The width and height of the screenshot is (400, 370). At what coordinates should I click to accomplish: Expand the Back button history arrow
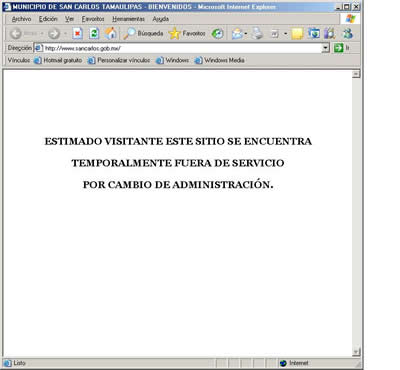tap(42, 34)
